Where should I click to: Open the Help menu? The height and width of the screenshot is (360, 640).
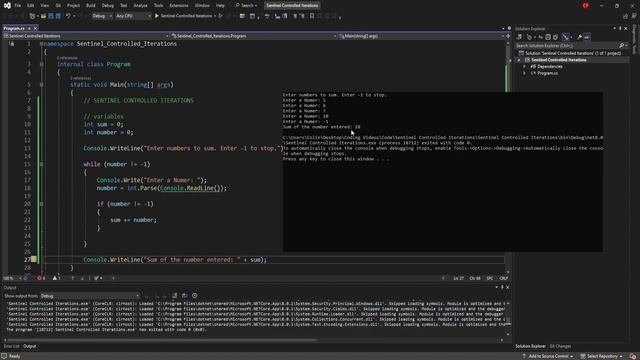220,6
